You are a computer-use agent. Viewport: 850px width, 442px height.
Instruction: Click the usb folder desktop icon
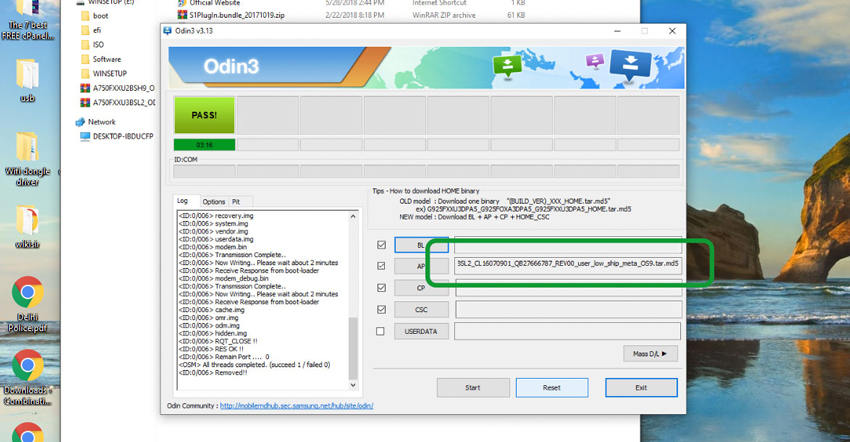click(x=27, y=80)
